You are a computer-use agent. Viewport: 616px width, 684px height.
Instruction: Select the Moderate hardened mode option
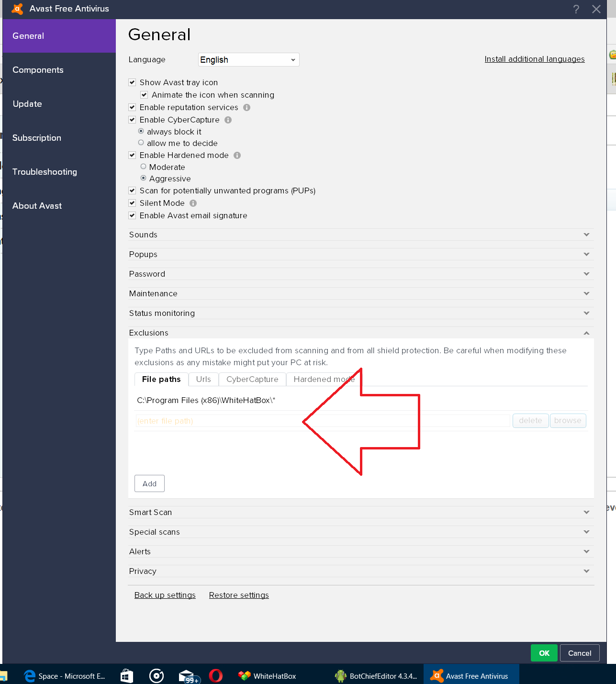tap(143, 167)
